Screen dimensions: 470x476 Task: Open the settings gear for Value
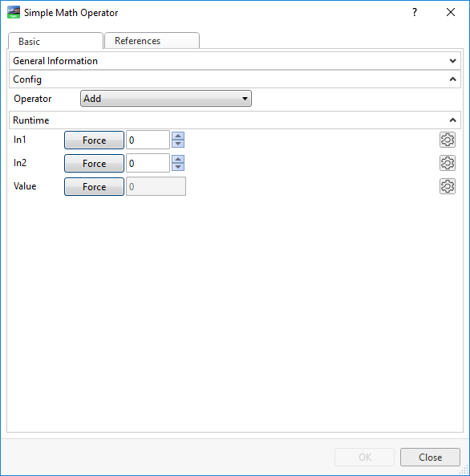[448, 186]
